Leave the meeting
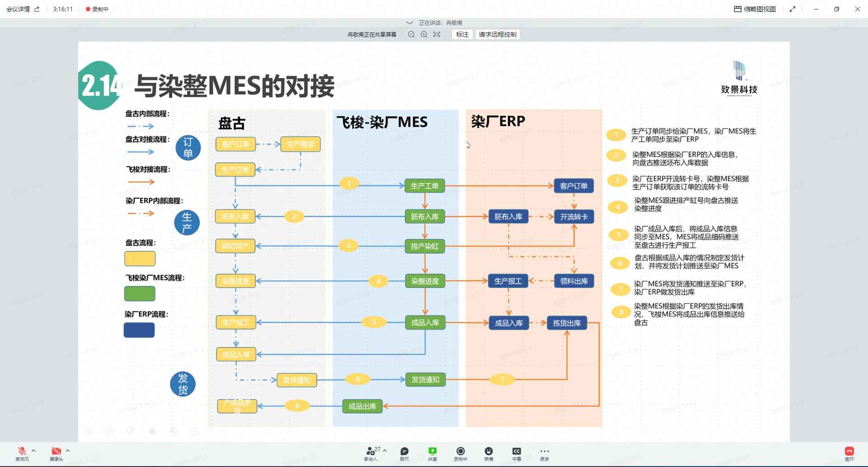The width and height of the screenshot is (868, 467). (x=849, y=453)
